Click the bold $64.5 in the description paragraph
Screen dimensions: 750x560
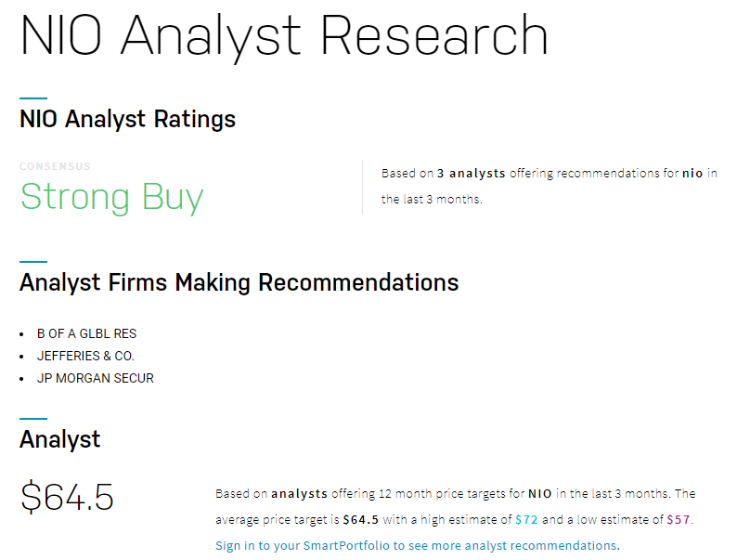pyautogui.click(x=361, y=519)
